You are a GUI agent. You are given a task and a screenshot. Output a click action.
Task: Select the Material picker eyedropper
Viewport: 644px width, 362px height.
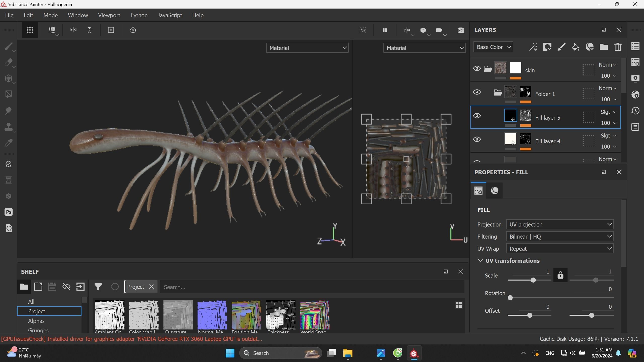click(8, 143)
